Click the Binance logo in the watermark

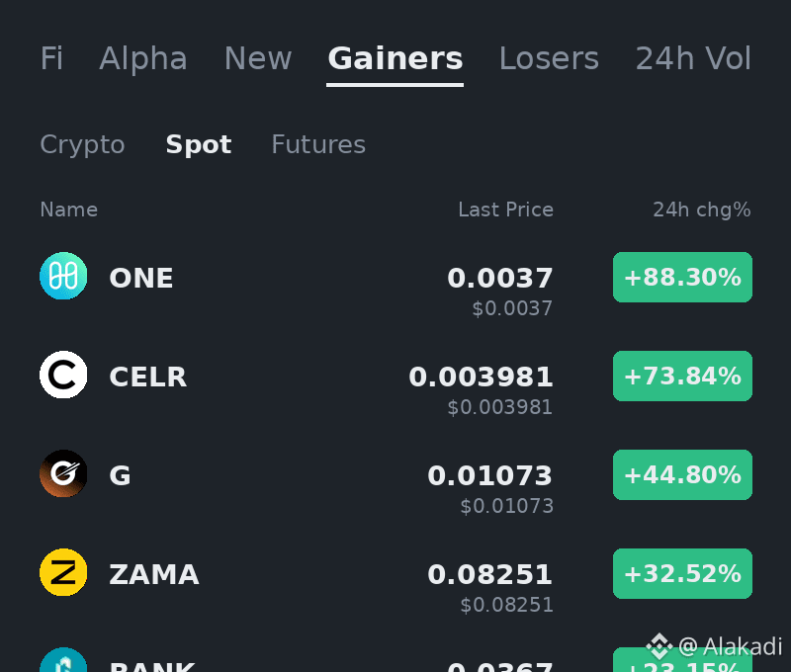659,646
